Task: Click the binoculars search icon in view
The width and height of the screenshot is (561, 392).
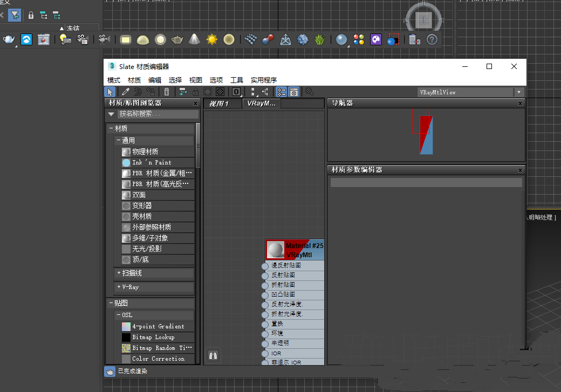Action: pos(213,355)
